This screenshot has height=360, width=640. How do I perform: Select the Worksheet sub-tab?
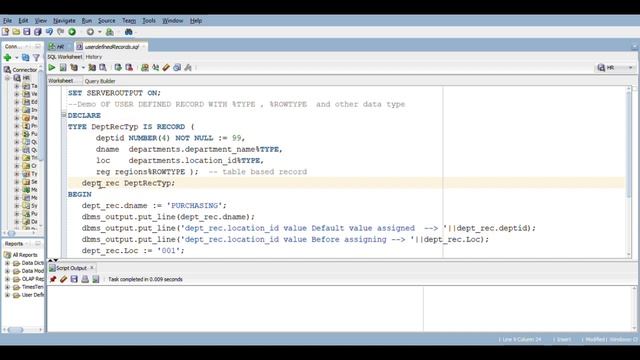[61, 81]
